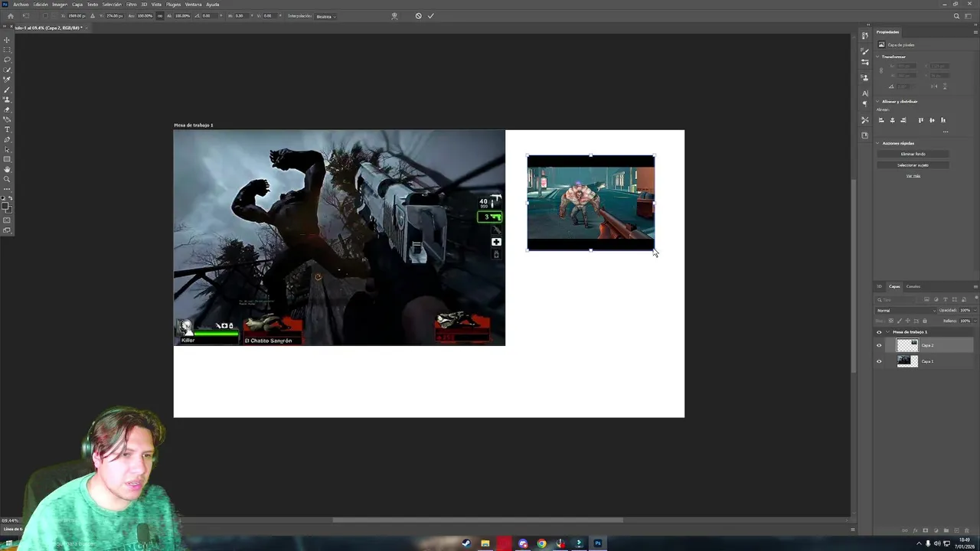The width and height of the screenshot is (980, 551).
Task: Close the document tab with its X
Action: (86, 28)
